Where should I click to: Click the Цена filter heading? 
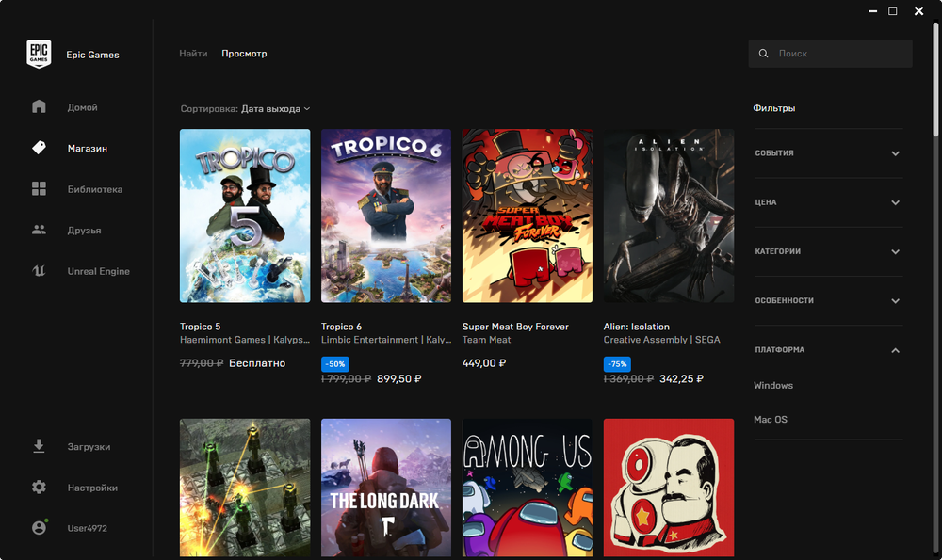click(765, 202)
